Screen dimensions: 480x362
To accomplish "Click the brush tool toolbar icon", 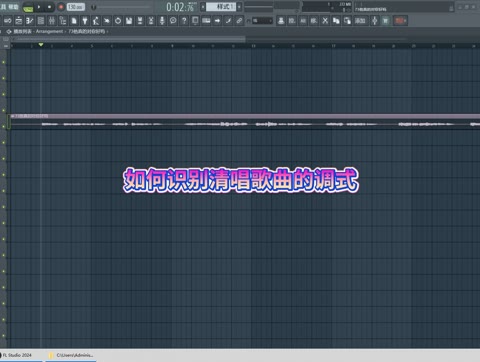I will (x=228, y=21).
